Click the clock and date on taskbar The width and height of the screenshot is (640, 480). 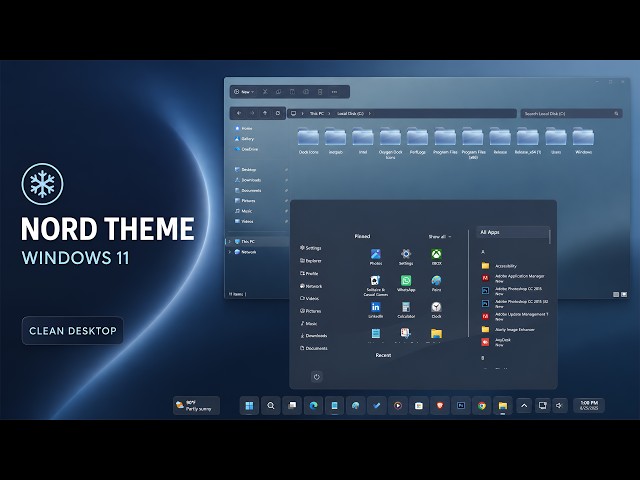click(x=589, y=405)
